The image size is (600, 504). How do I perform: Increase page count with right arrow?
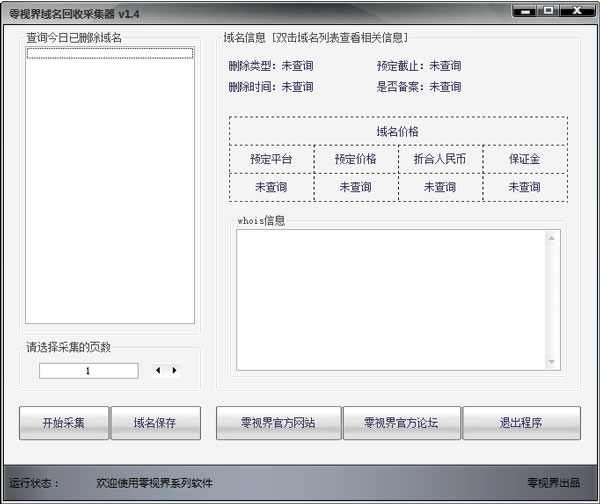click(174, 370)
